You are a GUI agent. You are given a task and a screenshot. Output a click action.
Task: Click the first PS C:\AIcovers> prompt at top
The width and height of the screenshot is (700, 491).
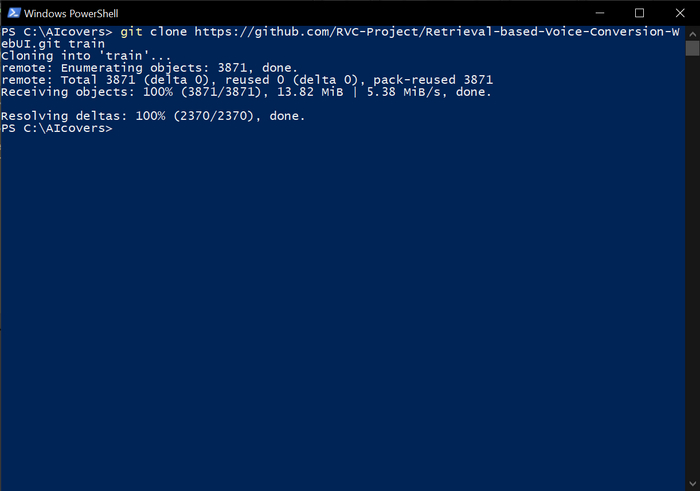click(x=56, y=32)
